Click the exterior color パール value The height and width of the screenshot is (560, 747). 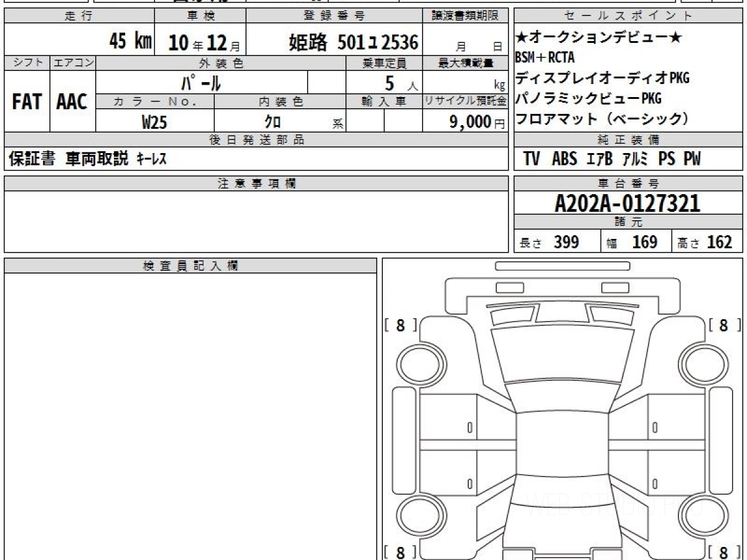point(201,82)
